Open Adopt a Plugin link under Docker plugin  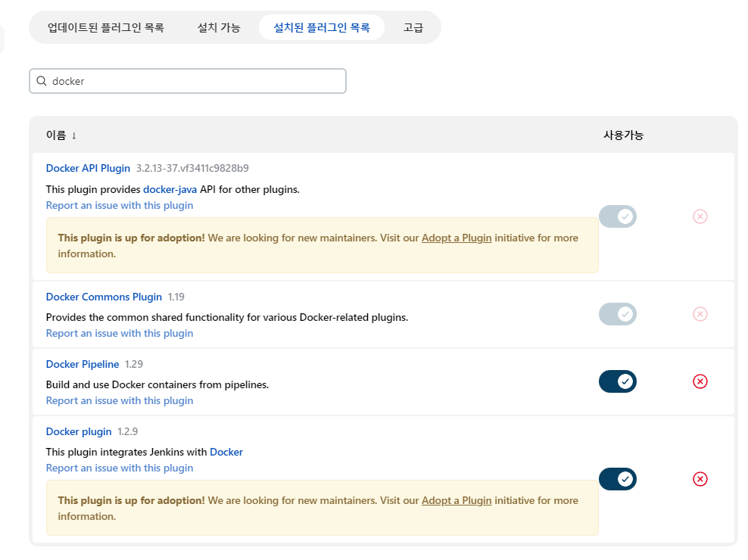tap(457, 501)
